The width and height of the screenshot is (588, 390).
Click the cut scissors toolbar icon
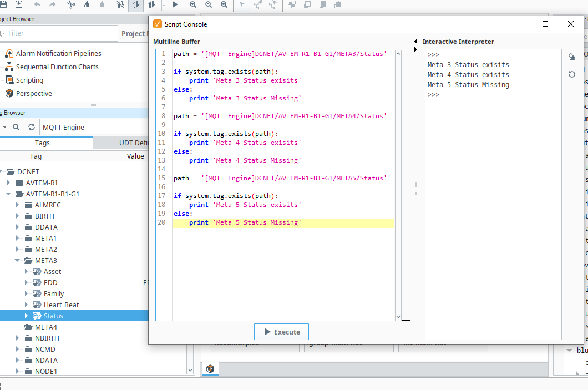tap(71, 4)
